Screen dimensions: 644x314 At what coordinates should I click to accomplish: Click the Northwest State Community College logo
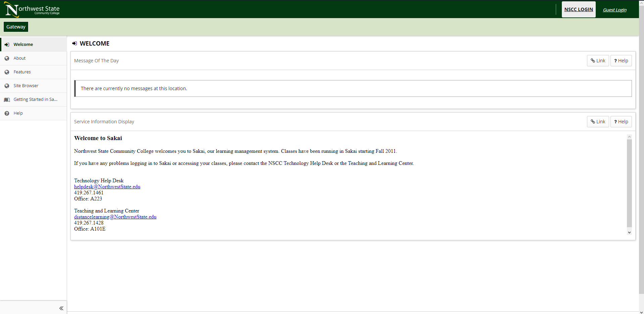[x=32, y=9]
